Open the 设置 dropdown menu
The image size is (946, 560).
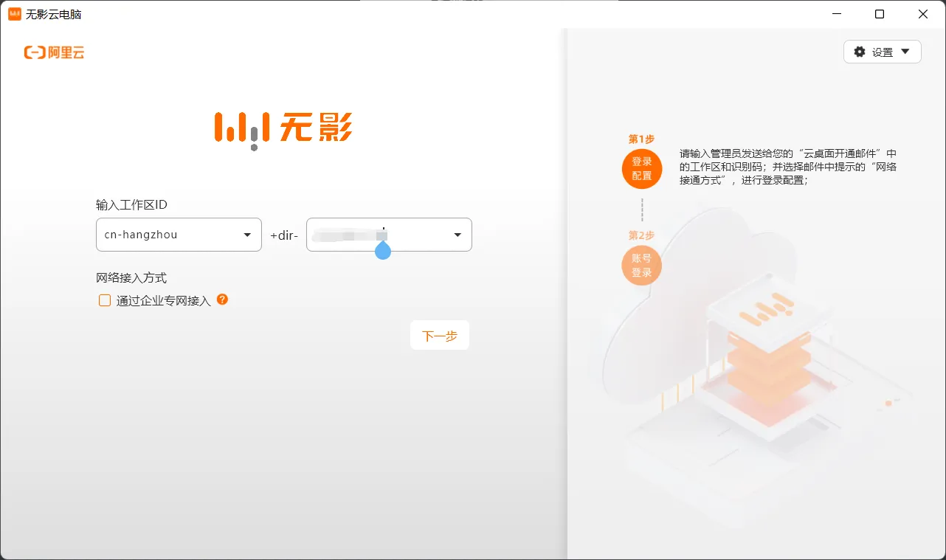point(883,52)
